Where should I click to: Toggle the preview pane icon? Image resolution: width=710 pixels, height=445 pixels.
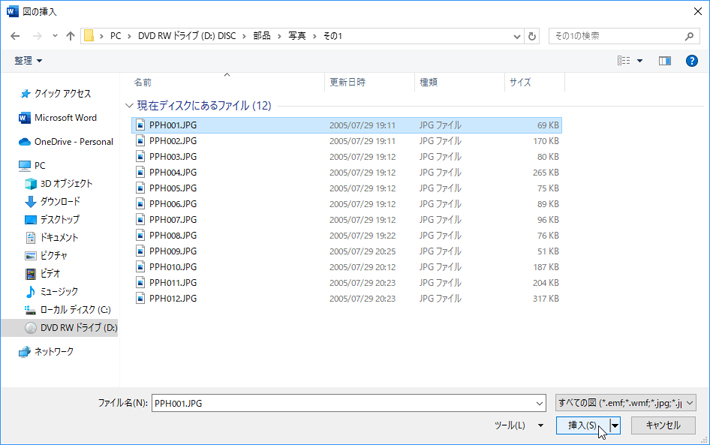pos(665,61)
